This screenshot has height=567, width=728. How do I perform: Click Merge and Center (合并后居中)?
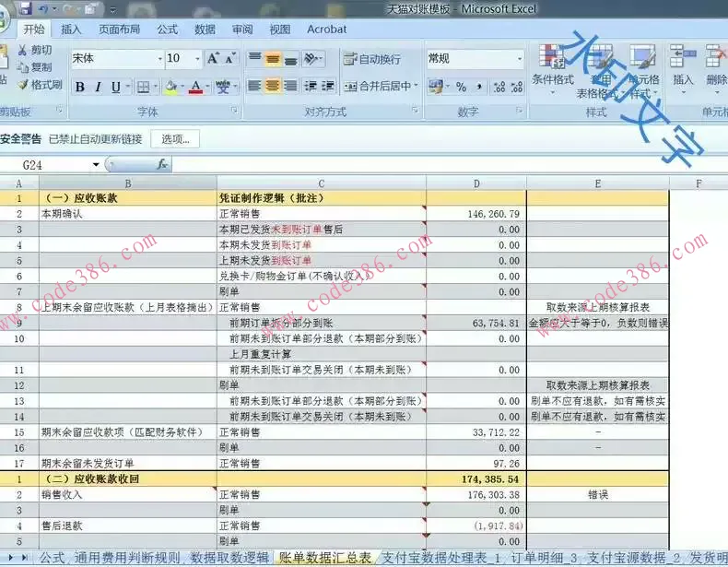(378, 86)
